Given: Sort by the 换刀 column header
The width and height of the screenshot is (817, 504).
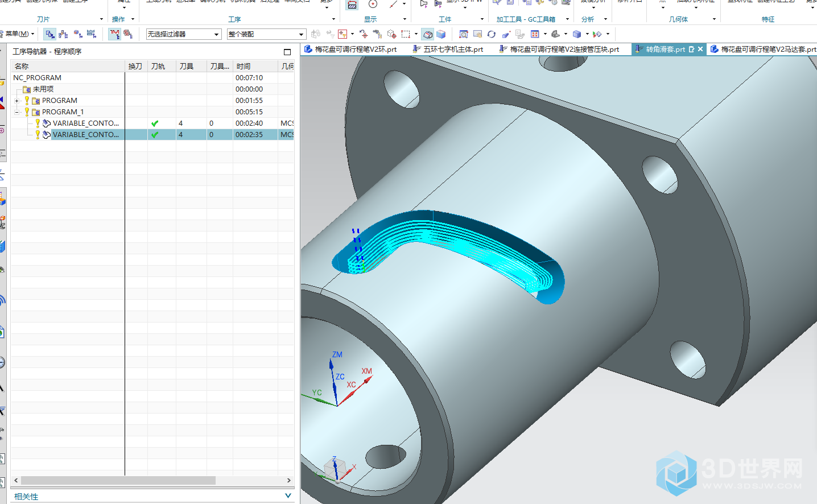Looking at the screenshot, I should coord(137,67).
